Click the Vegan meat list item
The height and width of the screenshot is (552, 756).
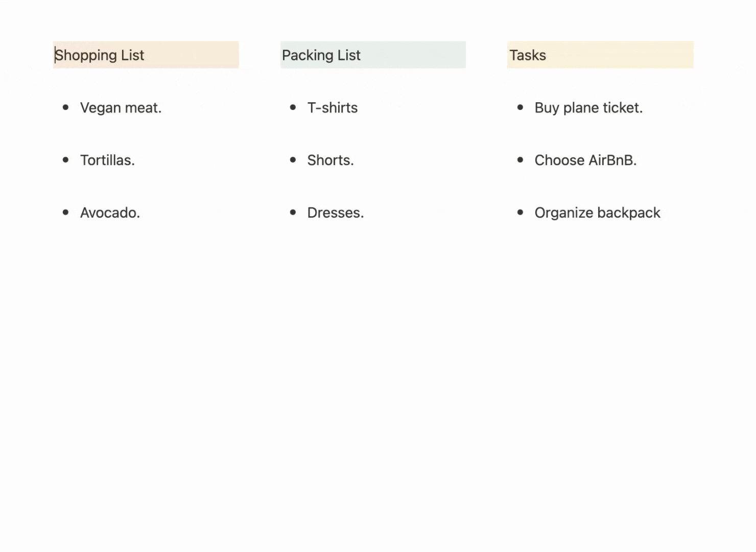(121, 108)
